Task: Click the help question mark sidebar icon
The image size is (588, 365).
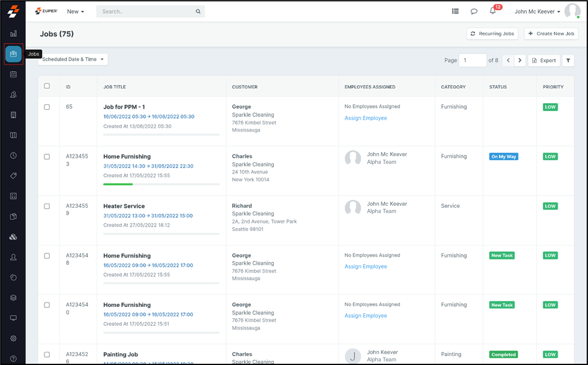Action: pyautogui.click(x=13, y=359)
